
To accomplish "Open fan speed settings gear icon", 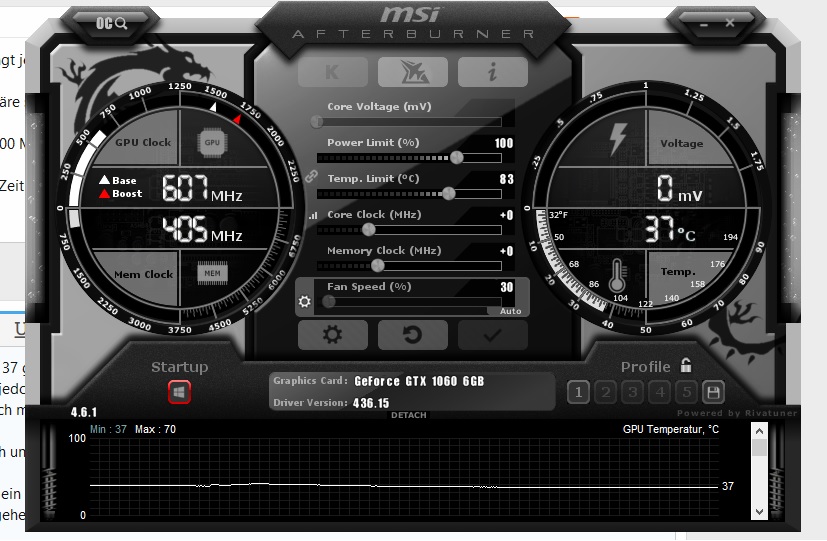I will [x=305, y=302].
